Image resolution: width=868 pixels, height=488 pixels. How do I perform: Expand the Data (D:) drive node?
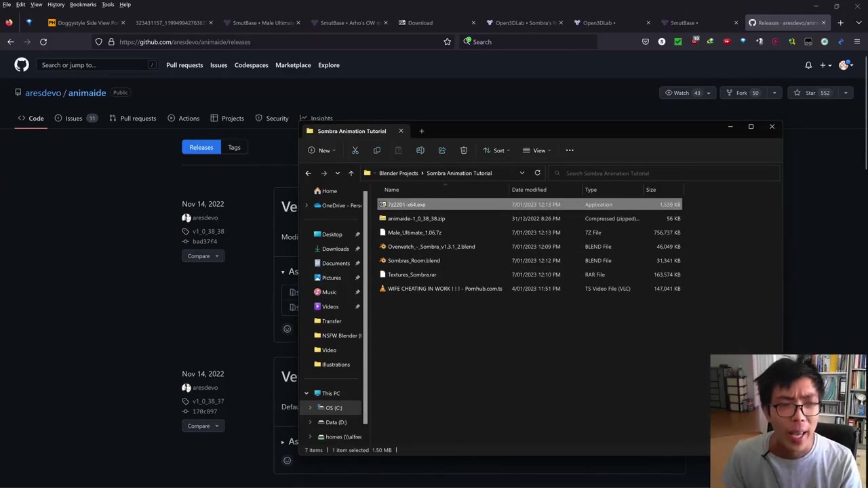[x=311, y=422]
